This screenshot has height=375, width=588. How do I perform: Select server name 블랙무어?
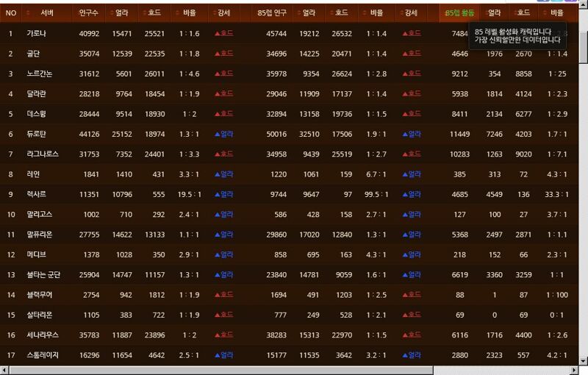coord(40,295)
